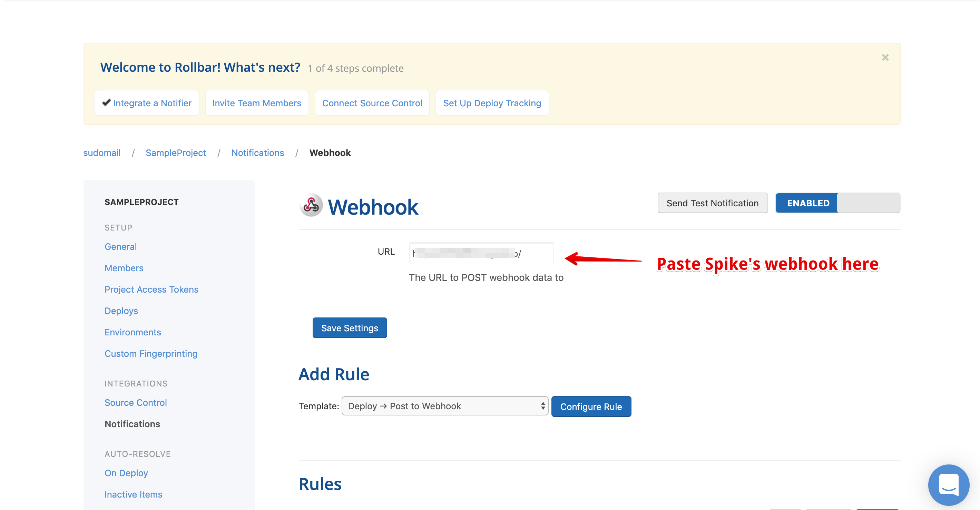Click the webhook URL input field
Viewport: 980px width, 510px height.
481,253
